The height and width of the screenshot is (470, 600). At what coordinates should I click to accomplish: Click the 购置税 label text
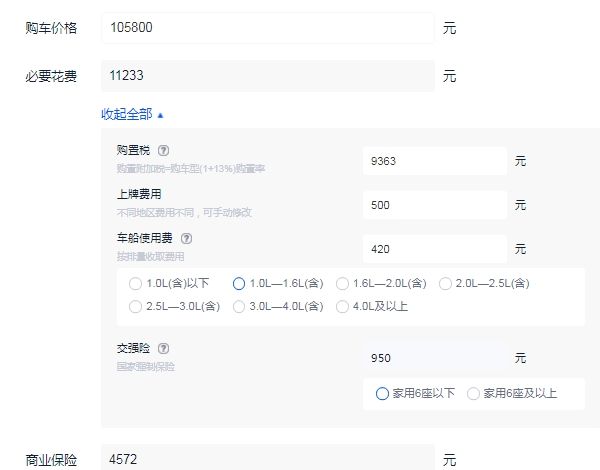click(x=134, y=150)
